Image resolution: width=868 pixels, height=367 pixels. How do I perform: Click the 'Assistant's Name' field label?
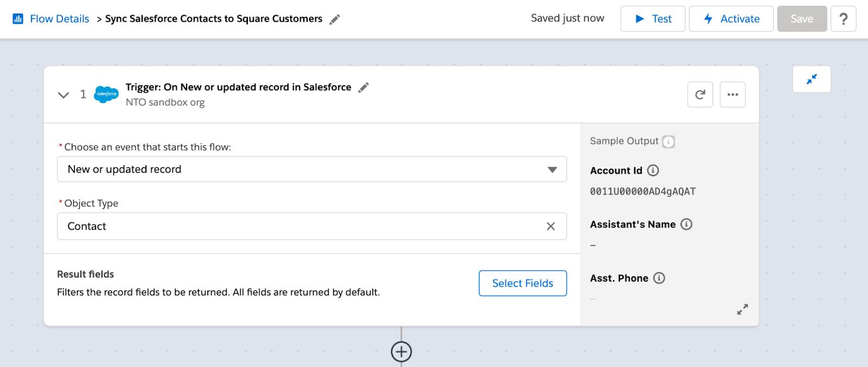coord(633,224)
